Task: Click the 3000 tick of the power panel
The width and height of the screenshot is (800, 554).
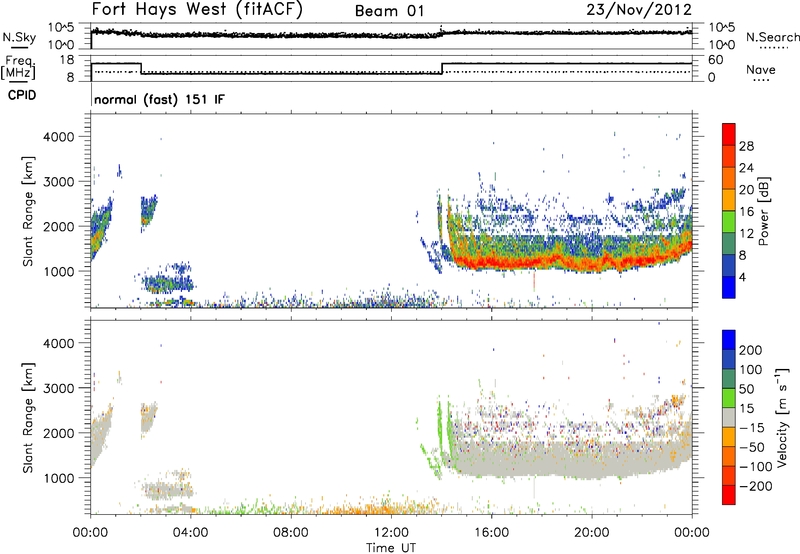Action: point(59,182)
